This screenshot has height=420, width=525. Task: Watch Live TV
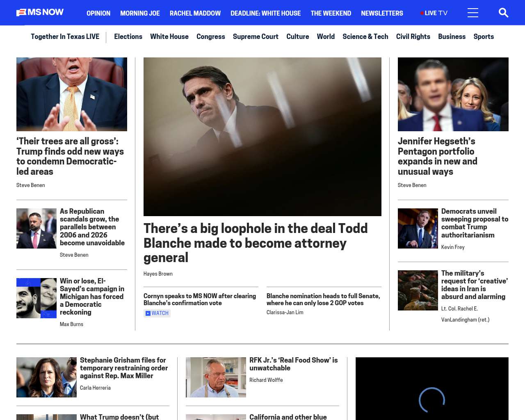coord(434,13)
